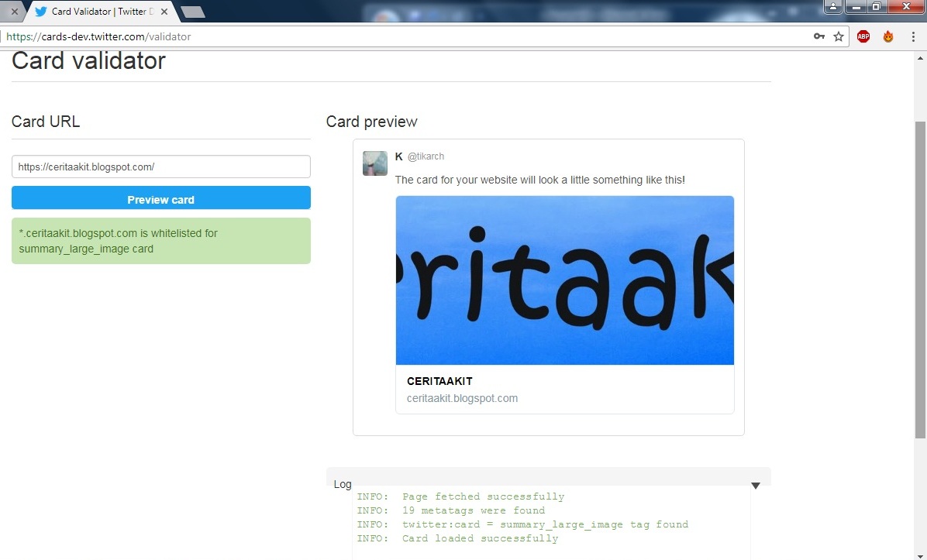
Task: Click the K display name in tweet
Action: click(398, 156)
